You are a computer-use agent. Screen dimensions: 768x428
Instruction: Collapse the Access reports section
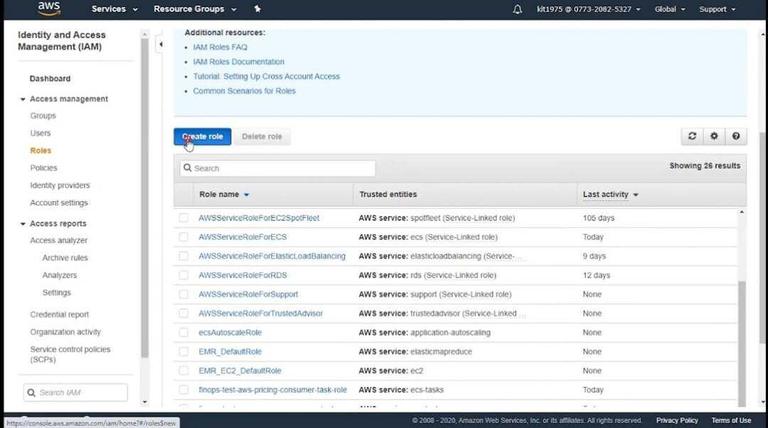pos(23,224)
